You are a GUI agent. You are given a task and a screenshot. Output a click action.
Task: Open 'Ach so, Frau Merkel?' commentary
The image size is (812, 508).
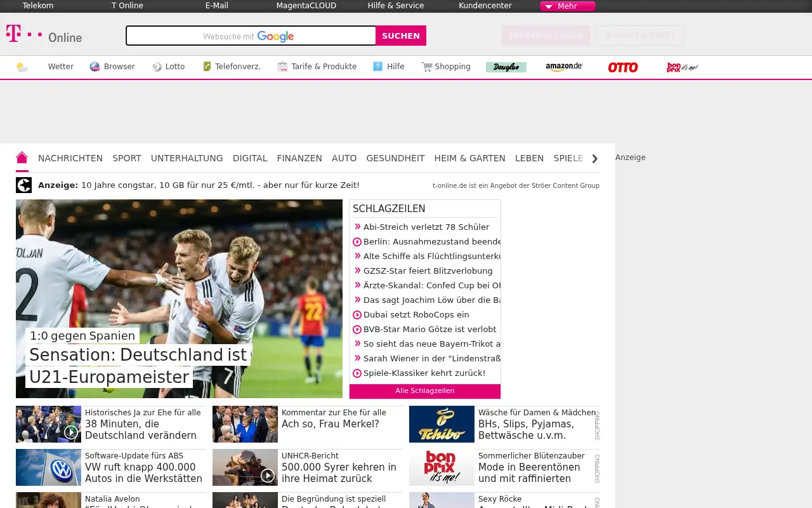tap(331, 424)
